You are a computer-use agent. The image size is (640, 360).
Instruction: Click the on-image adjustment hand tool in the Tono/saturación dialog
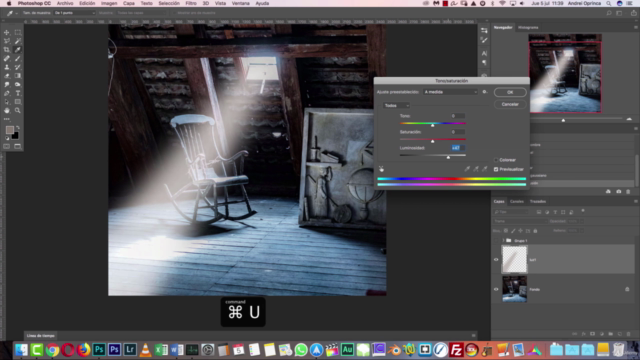pyautogui.click(x=381, y=169)
